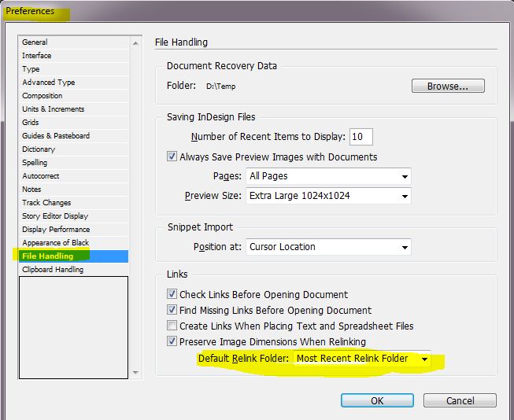Open Default Relink Folder dropdown
Screen dimensions: 514x420
[361, 359]
